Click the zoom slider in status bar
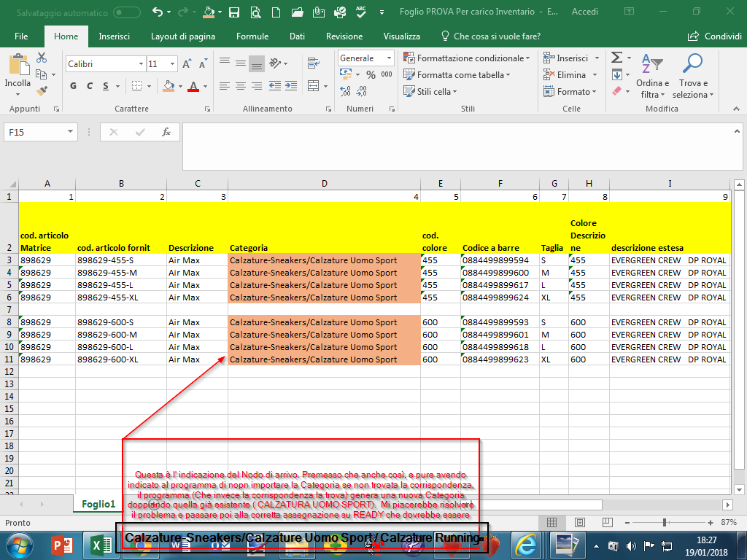 coord(664,523)
